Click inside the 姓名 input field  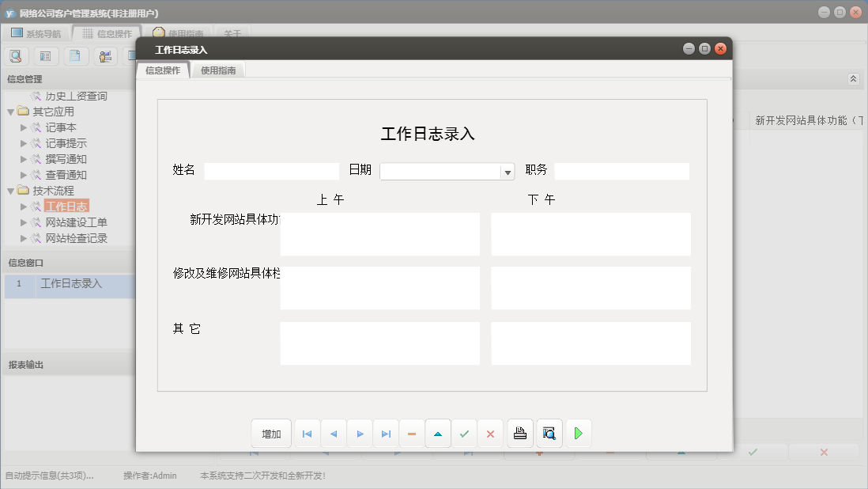tap(270, 171)
